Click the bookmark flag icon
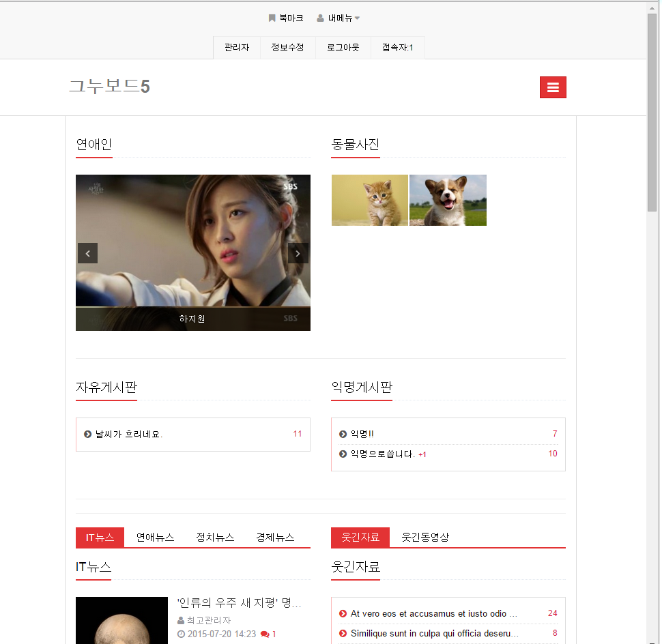This screenshot has height=644, width=662. click(x=272, y=18)
